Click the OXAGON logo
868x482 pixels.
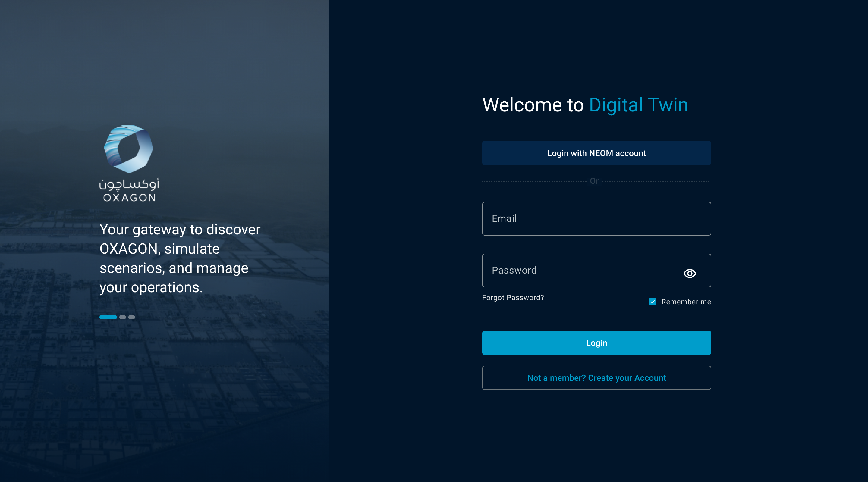tap(129, 163)
